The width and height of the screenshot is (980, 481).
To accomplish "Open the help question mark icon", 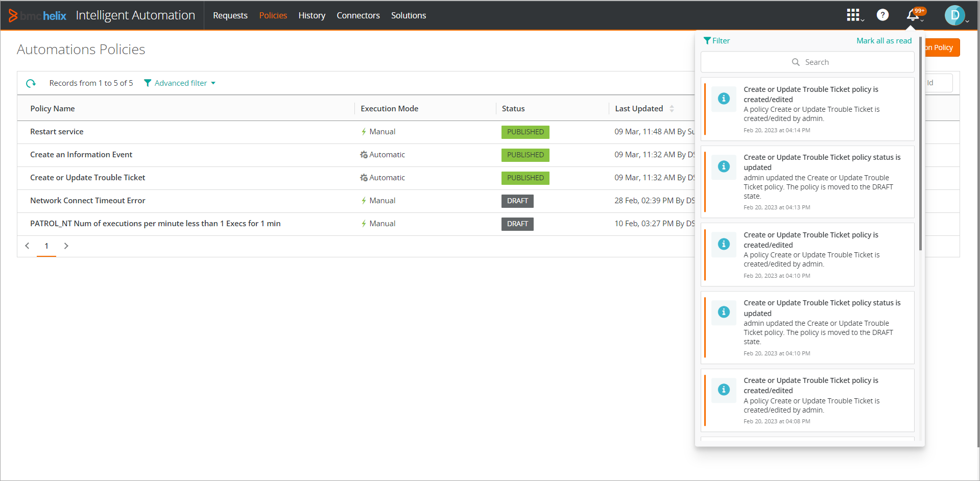I will pyautogui.click(x=882, y=15).
